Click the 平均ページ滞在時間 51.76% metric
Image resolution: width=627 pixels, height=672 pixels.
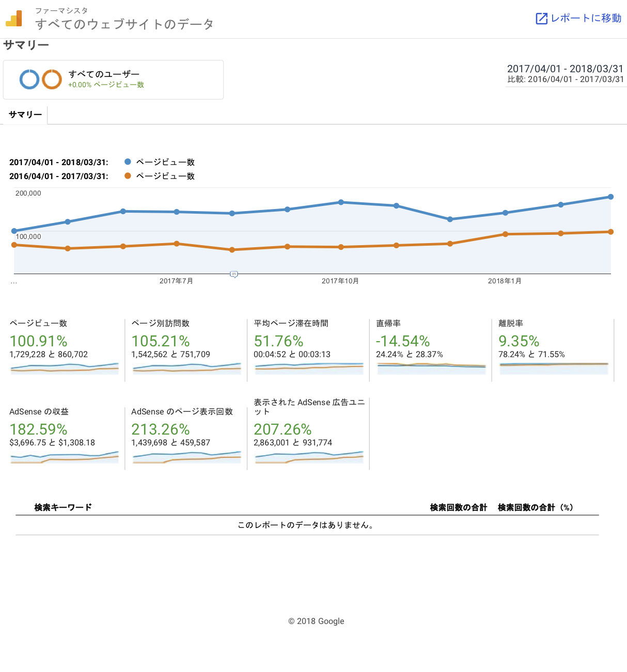[278, 341]
